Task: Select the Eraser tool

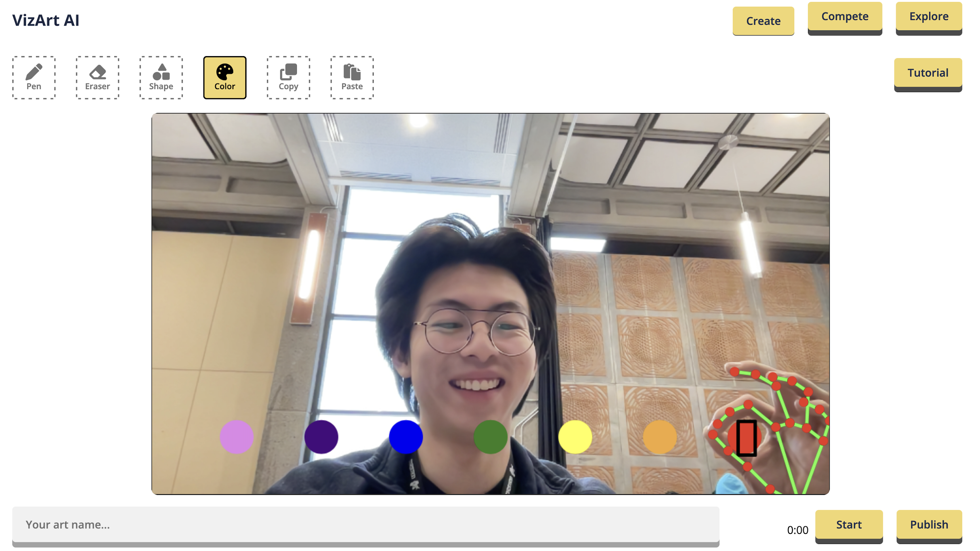Action: click(x=98, y=77)
